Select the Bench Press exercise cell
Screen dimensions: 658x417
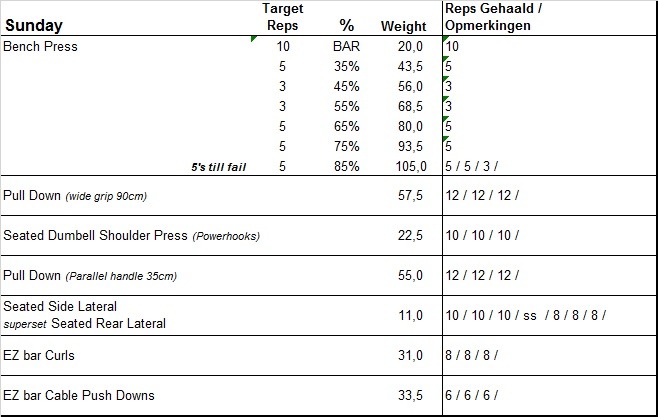pyautogui.click(x=41, y=46)
